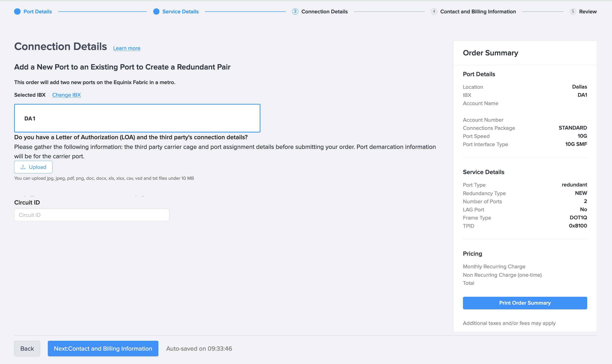Click the Pricing section heading
612x364 pixels.
point(472,254)
